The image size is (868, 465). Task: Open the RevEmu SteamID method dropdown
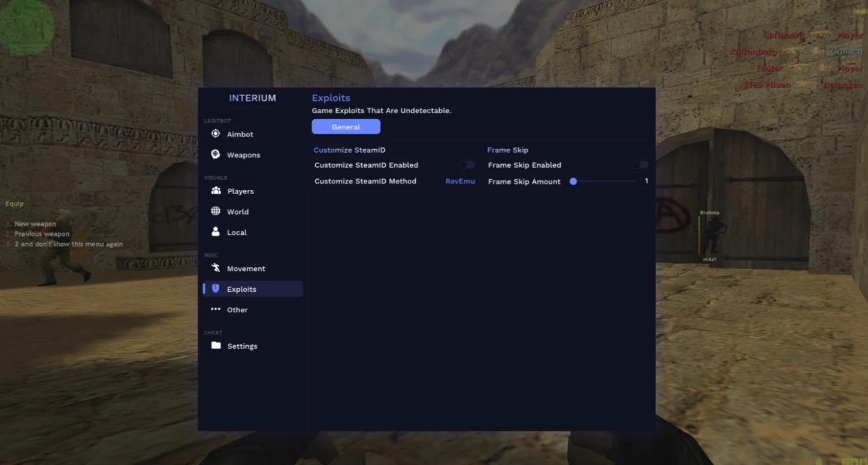point(459,181)
